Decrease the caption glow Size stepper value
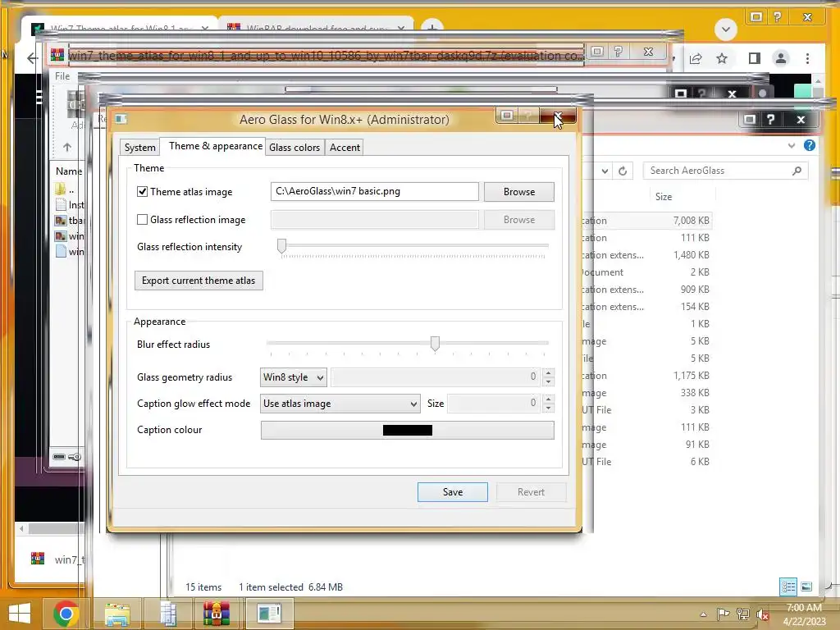The width and height of the screenshot is (840, 630). click(548, 409)
